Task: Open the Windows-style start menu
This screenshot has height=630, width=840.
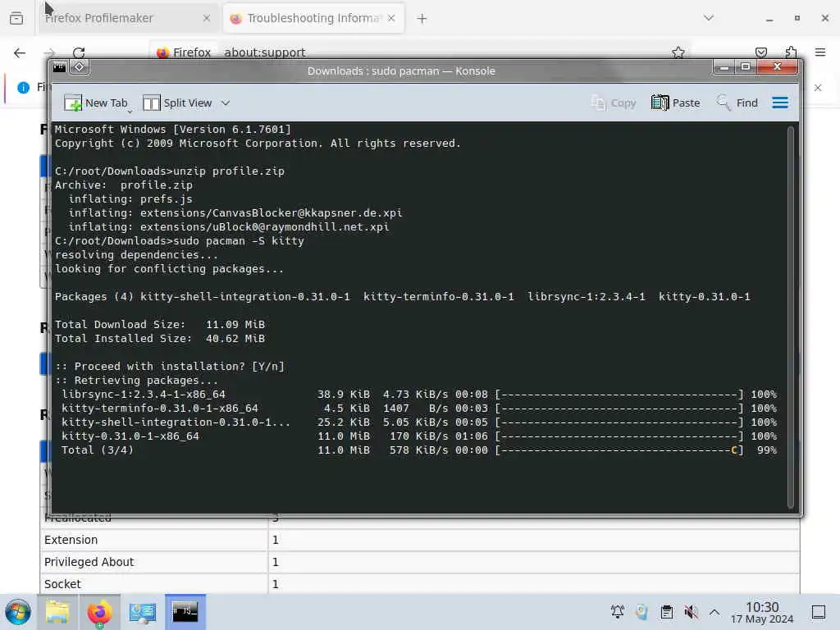Action: tap(18, 612)
